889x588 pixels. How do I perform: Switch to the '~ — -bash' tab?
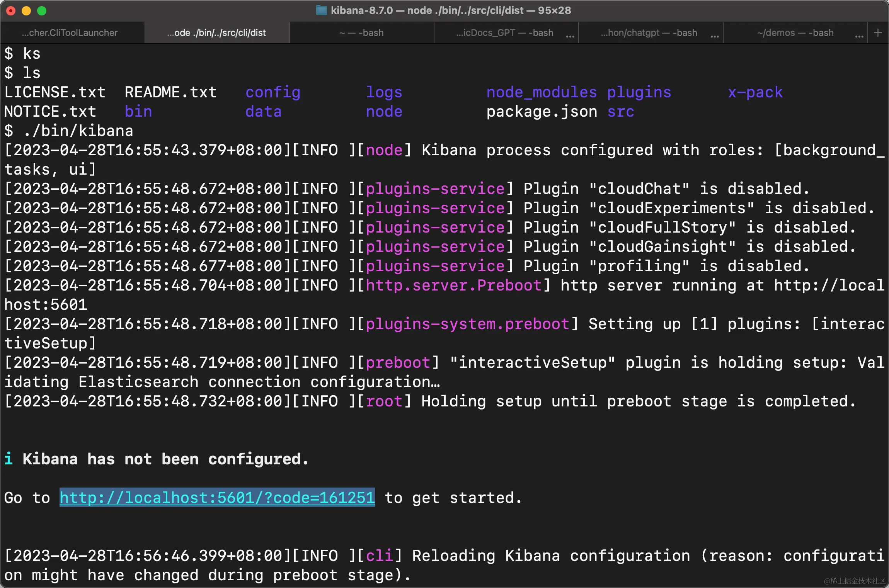pyautogui.click(x=361, y=33)
